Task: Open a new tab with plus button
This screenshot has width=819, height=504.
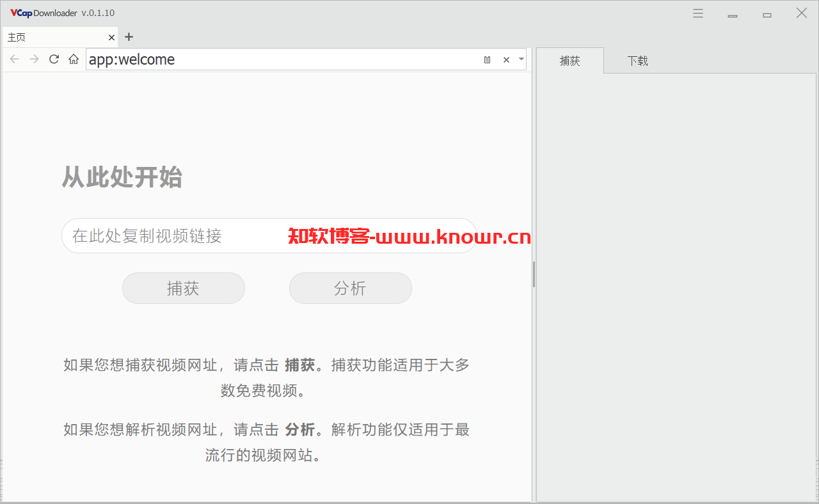Action: [129, 37]
